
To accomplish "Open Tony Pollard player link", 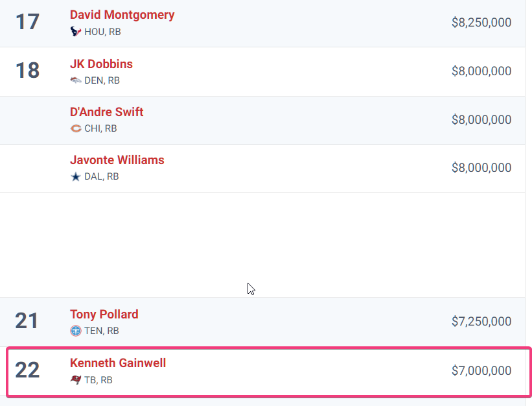I will pyautogui.click(x=104, y=315).
